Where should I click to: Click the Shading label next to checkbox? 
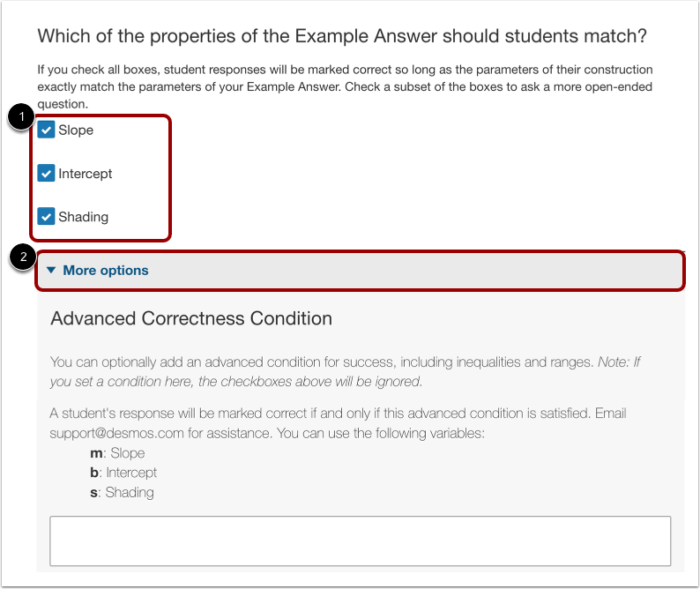(x=83, y=217)
